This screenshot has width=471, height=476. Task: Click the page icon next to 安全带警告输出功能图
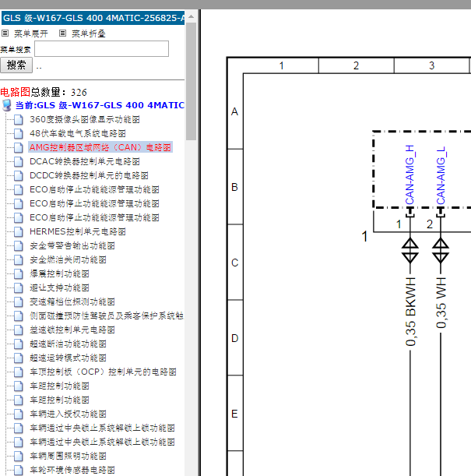click(x=19, y=246)
